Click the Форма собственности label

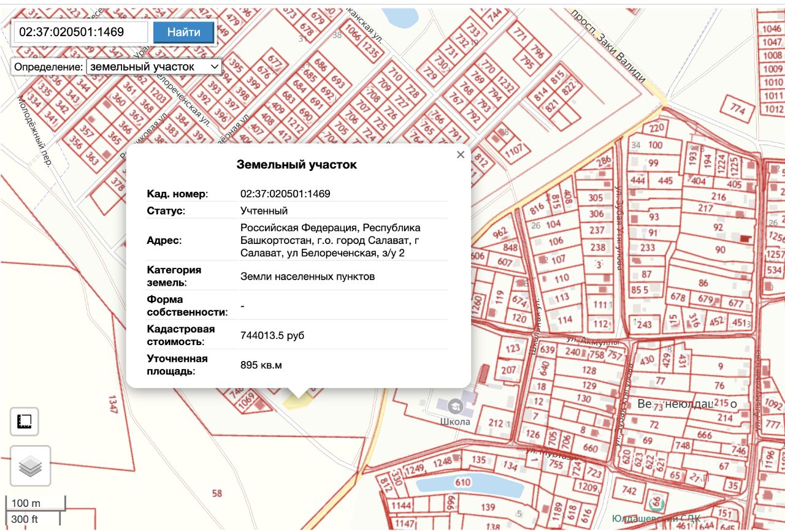tap(188, 306)
